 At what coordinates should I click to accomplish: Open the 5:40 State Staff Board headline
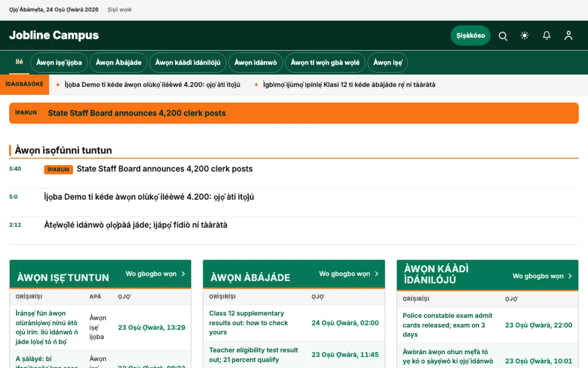coord(165,169)
